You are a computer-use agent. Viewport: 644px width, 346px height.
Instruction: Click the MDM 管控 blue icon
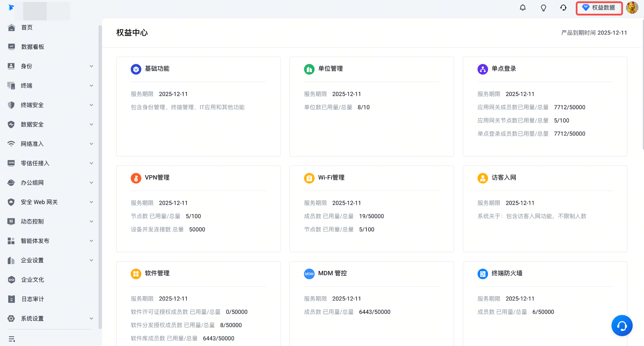(309, 274)
